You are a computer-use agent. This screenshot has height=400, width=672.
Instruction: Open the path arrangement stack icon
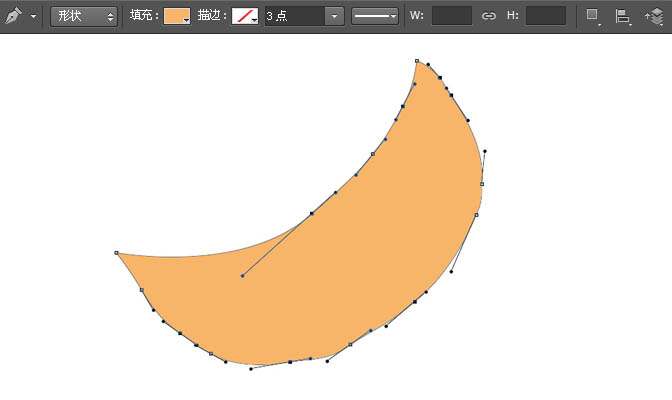[654, 17]
